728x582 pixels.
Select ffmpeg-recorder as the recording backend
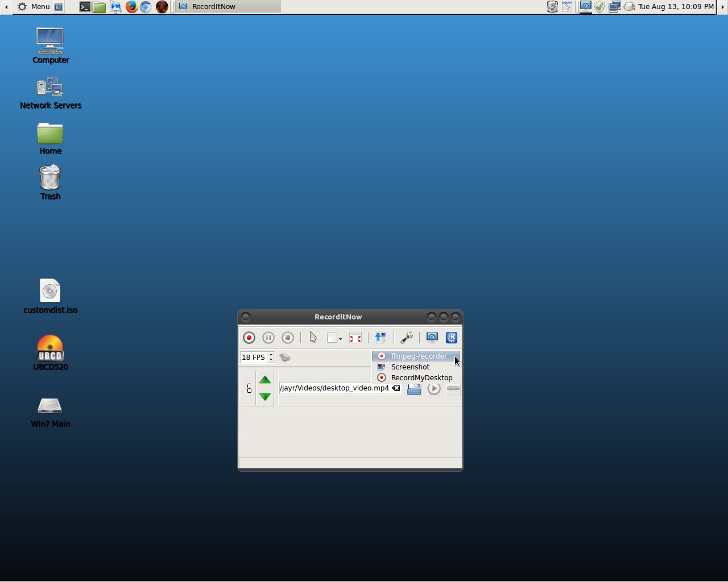tap(418, 356)
